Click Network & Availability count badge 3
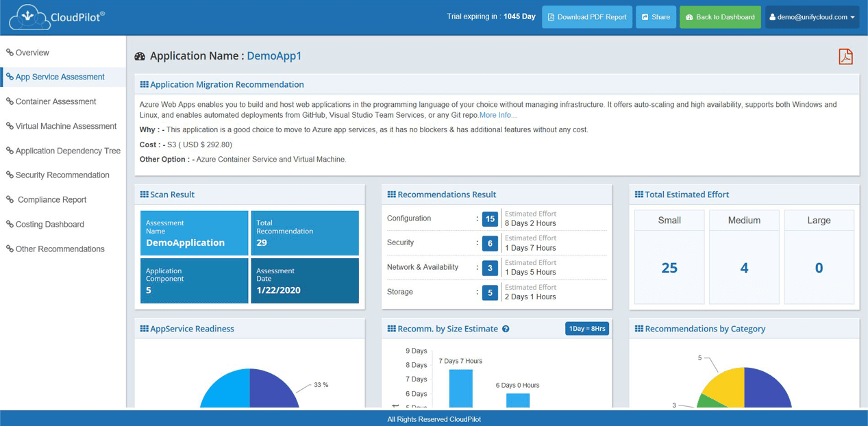This screenshot has height=426, width=868. pos(490,268)
